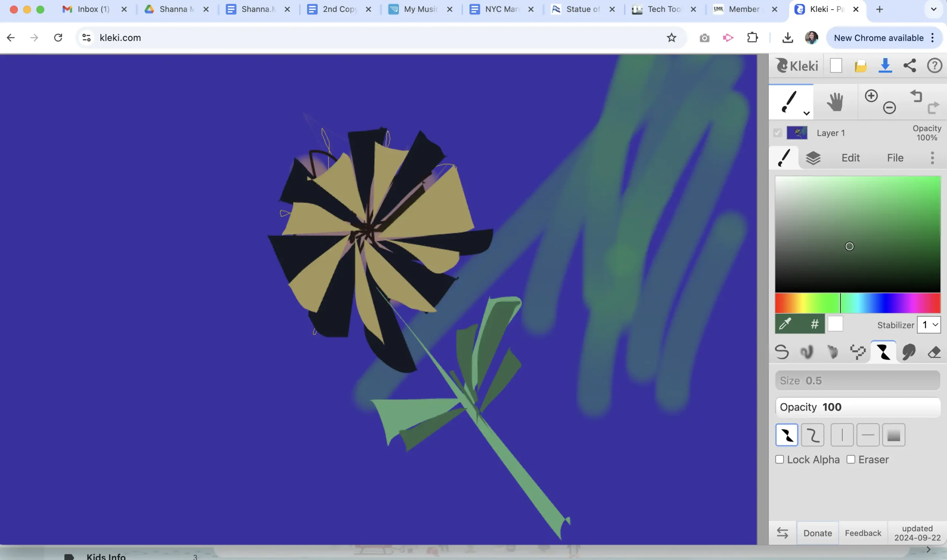Image resolution: width=947 pixels, height=560 pixels.
Task: Pick a shade in the color field
Action: coord(857,234)
